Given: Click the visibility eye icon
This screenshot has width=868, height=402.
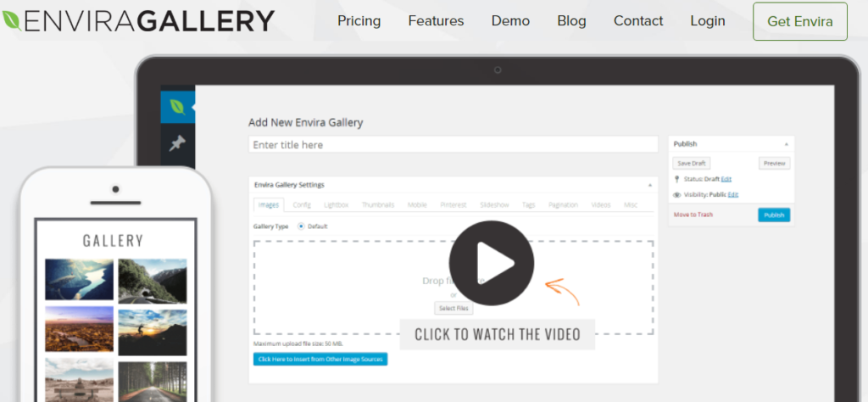Looking at the screenshot, I should 676,195.
